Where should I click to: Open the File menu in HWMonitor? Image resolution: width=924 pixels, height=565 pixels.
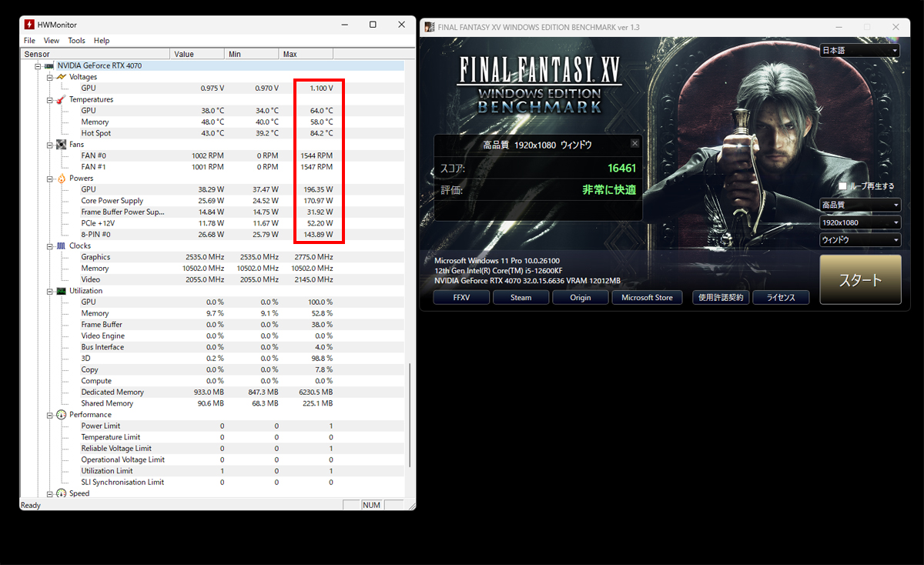(x=29, y=41)
